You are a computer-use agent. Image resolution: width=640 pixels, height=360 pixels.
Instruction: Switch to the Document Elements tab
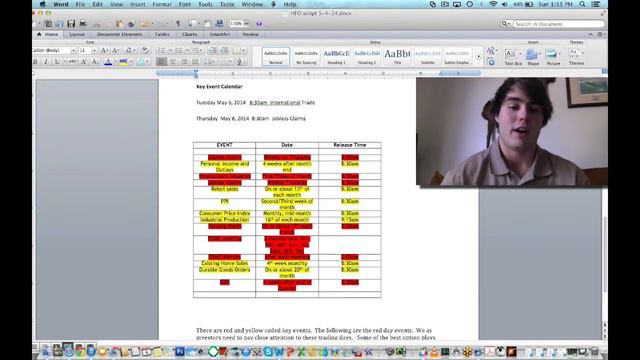click(119, 35)
